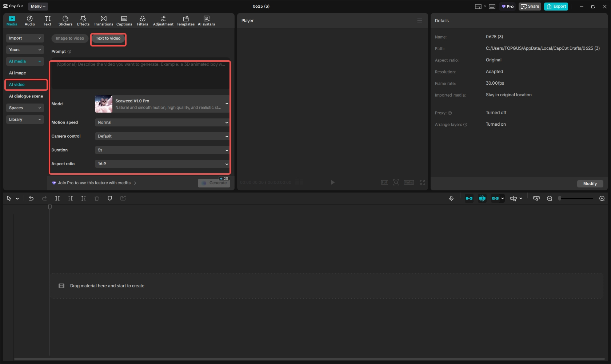Open the Transitions panel
The image size is (611, 364).
(x=104, y=20)
